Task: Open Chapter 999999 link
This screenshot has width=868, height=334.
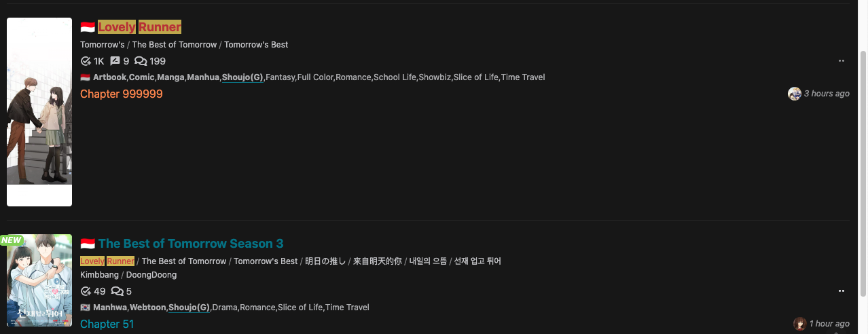Action: tap(122, 94)
